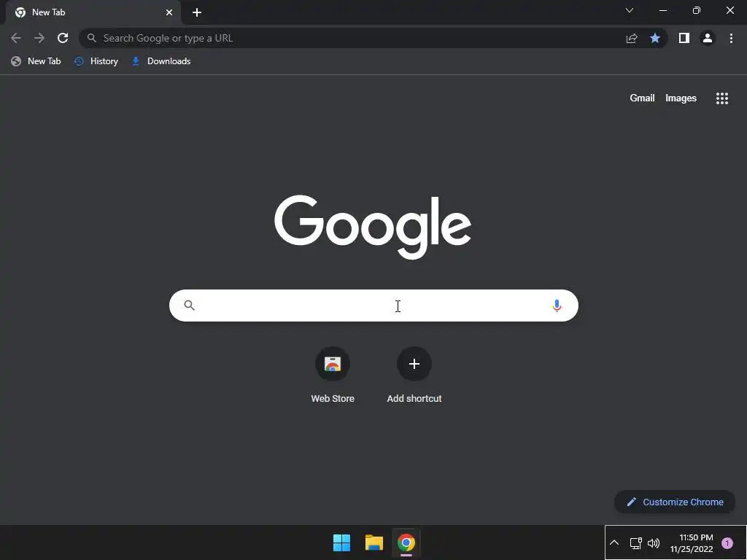The image size is (747, 560).
Task: Click the magnifier icon in Google search box
Action: coord(189,306)
